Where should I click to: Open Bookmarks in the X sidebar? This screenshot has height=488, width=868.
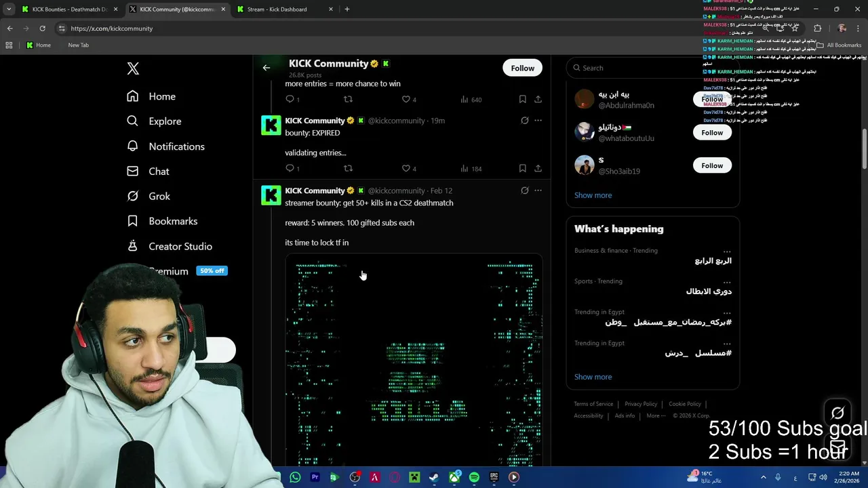pyautogui.click(x=162, y=221)
